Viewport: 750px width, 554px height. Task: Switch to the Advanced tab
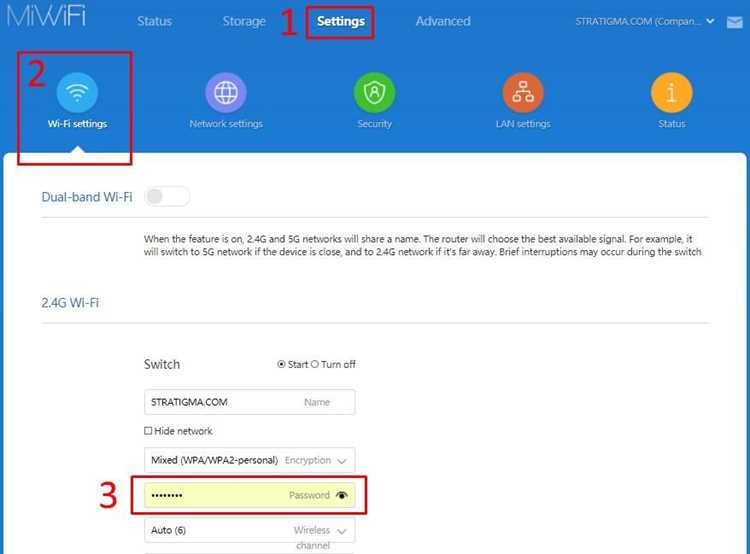point(443,21)
